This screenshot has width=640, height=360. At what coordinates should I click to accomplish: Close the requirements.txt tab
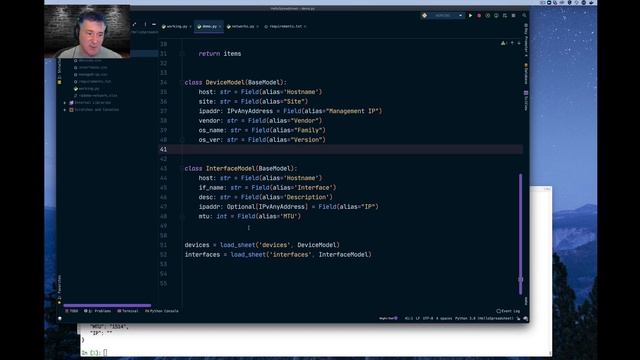pos(305,27)
